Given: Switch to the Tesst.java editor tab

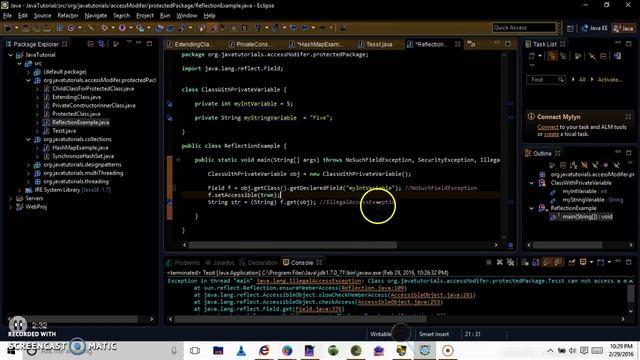Looking at the screenshot, I should (x=379, y=44).
